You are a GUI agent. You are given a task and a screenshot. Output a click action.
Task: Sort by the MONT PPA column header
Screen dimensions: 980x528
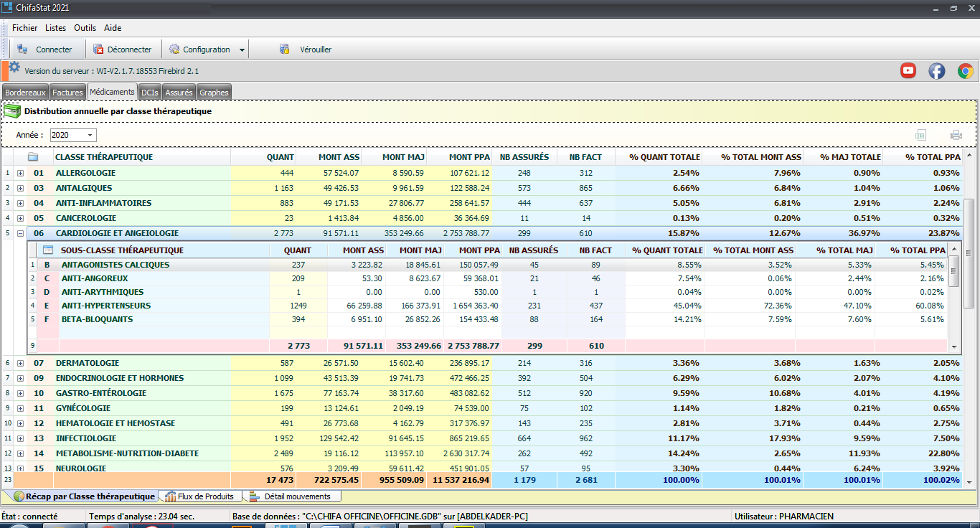[469, 157]
